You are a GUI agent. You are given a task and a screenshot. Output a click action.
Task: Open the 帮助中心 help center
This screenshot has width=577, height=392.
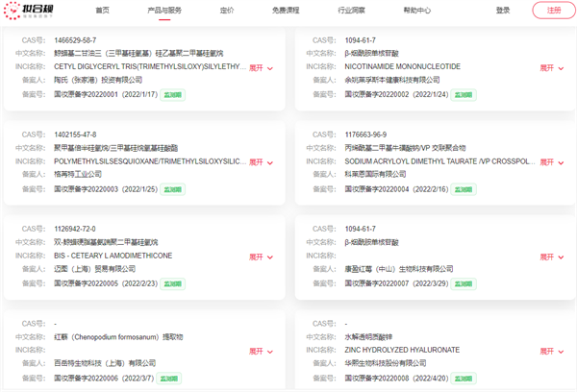click(x=416, y=11)
